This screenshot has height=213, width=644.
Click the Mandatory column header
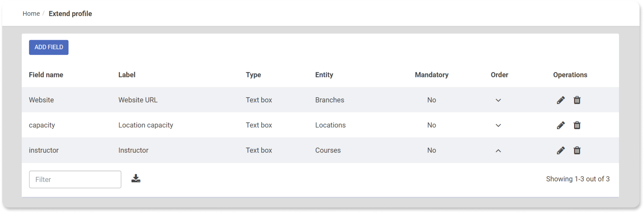tap(431, 75)
